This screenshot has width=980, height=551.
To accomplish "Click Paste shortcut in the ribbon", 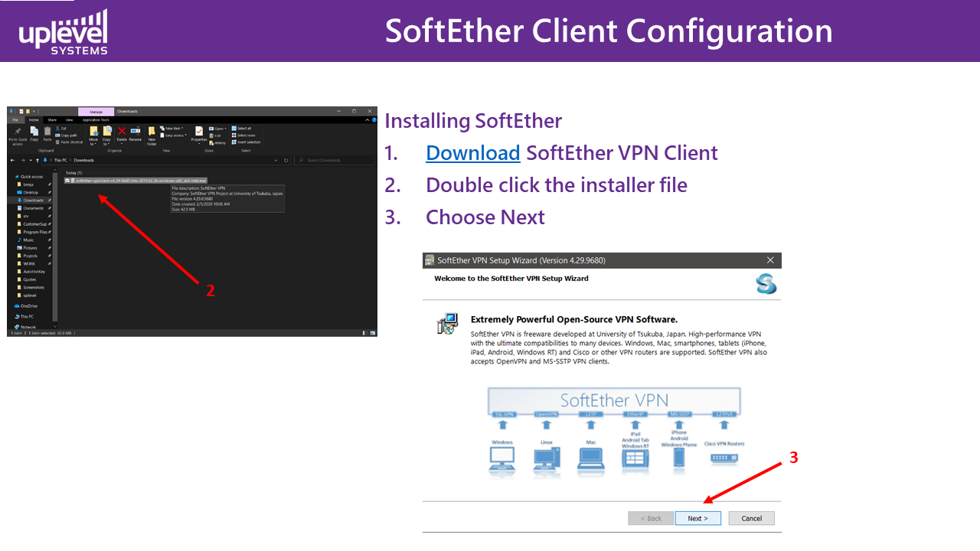I will click(69, 142).
